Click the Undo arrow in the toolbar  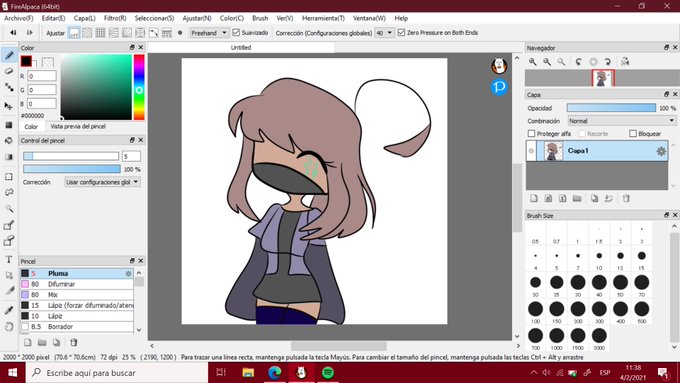(x=13, y=33)
